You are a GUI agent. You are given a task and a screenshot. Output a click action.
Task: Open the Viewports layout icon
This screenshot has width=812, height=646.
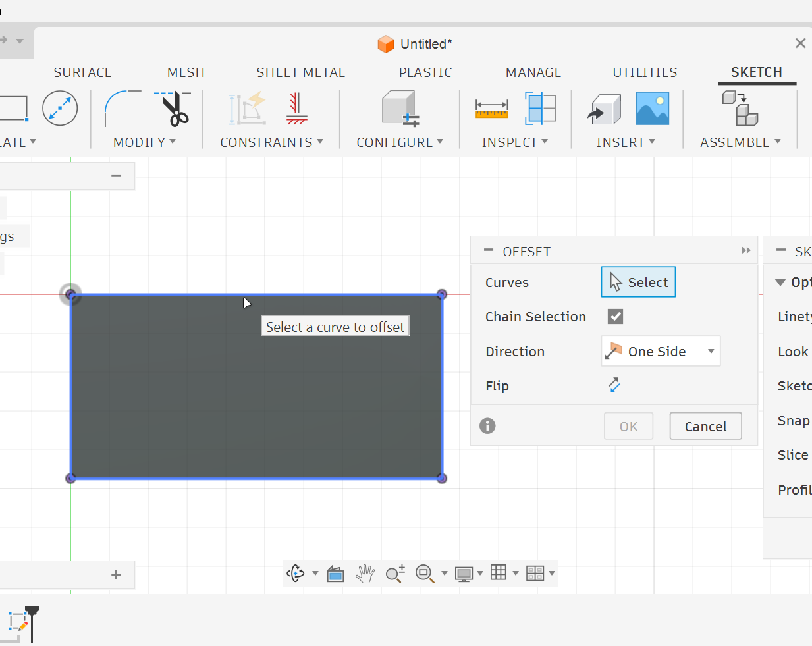point(535,574)
